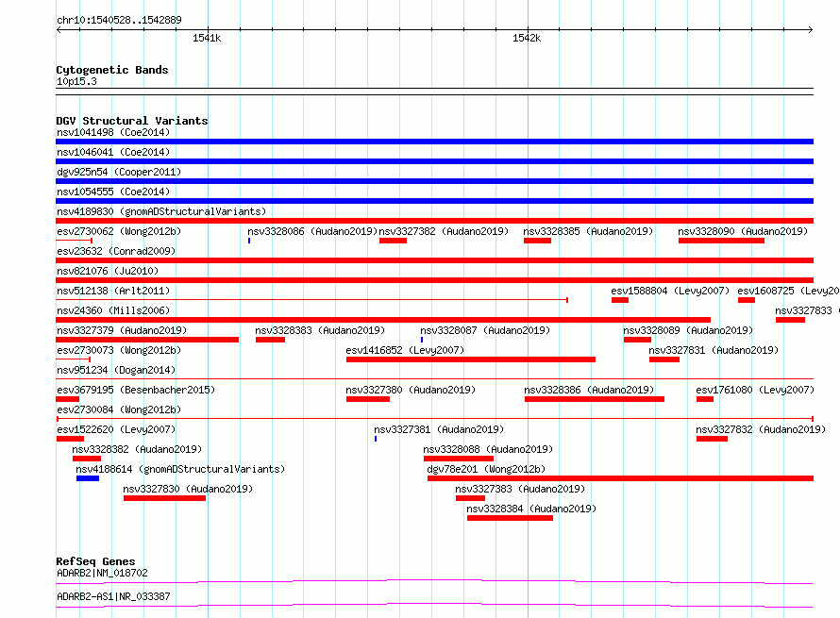Select nsv3327830 (Audano2019) variant
Viewport: 840px width, 618px height.
[x=188, y=489]
